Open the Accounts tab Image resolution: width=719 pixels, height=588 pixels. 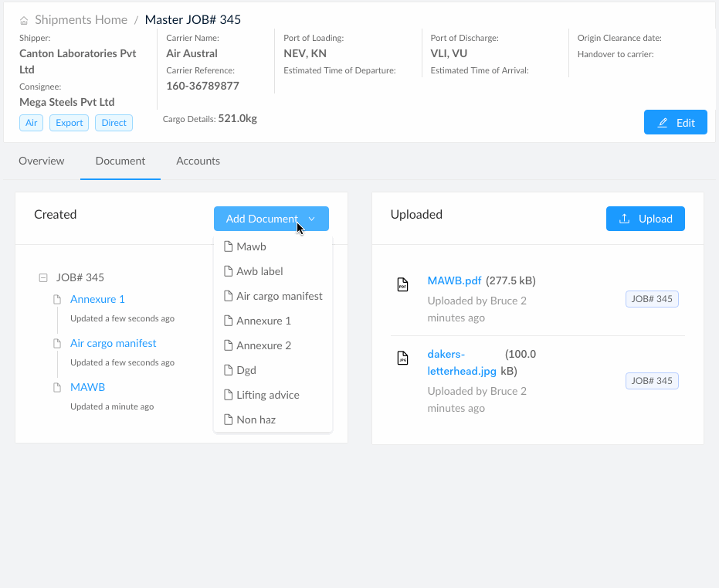[198, 161]
